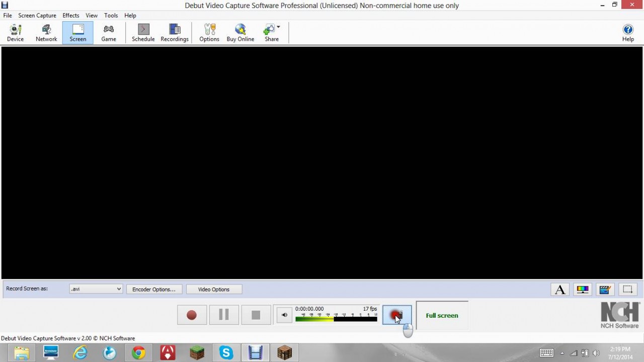Viewport: 644px width, 362px height.
Task: Show hidden tray icons arrow
Action: click(x=562, y=353)
